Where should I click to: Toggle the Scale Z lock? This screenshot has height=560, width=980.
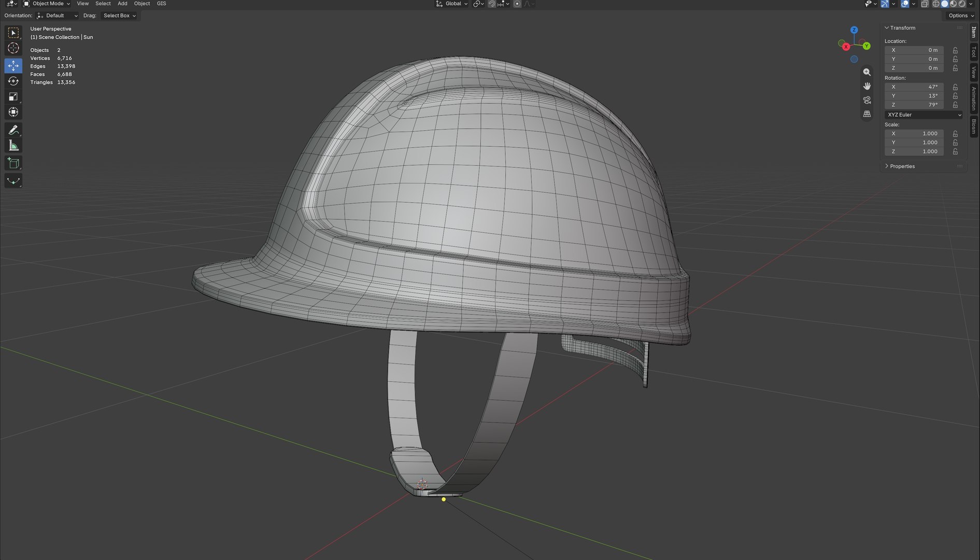point(955,151)
